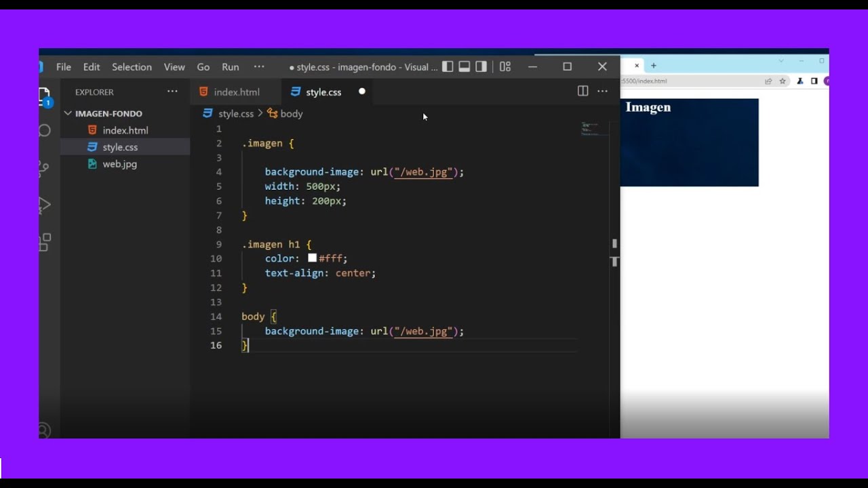
Task: Open the hidden menus ellipsis after Run
Action: [x=259, y=66]
